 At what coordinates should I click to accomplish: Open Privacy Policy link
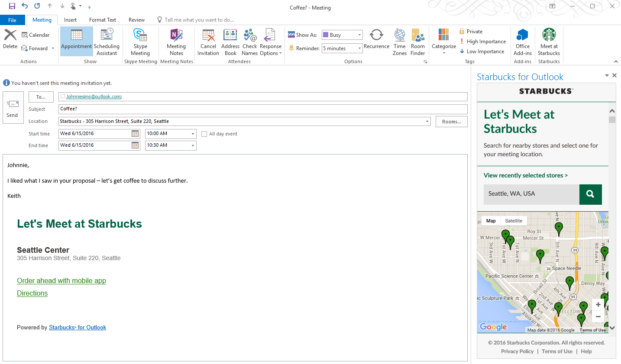(517, 351)
